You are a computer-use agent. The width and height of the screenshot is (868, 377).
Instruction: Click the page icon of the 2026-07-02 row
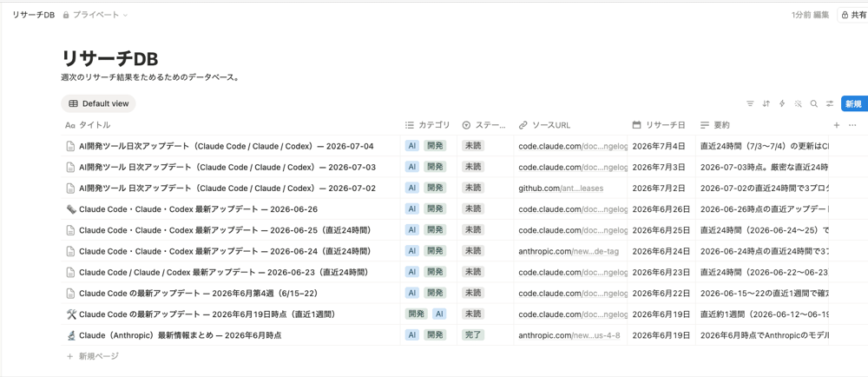pos(70,188)
